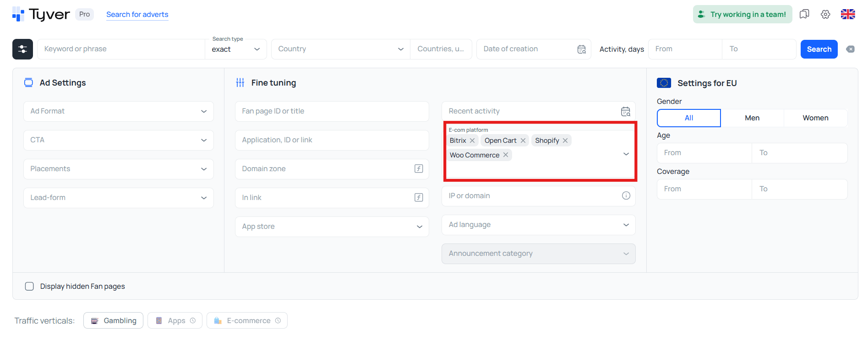
Task: Click the Tyver logo
Action: (41, 14)
